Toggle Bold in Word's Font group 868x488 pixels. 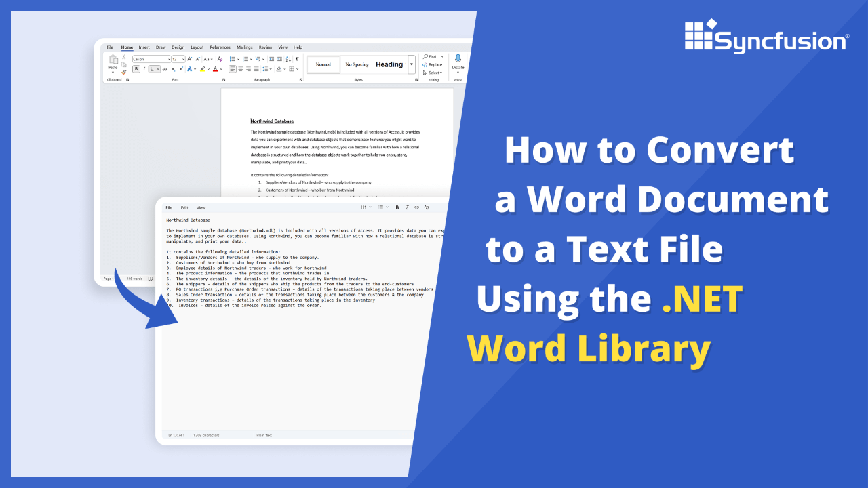coord(136,69)
